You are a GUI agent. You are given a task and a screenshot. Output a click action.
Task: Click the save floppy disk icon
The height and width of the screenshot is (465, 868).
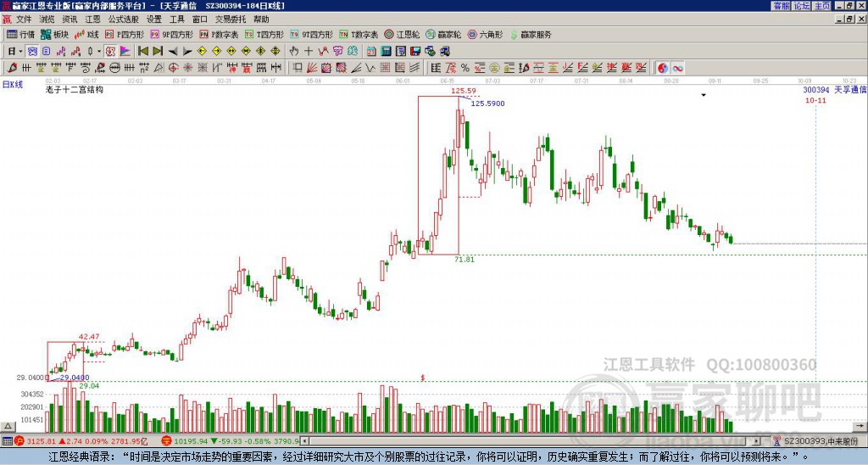pyautogui.click(x=415, y=52)
